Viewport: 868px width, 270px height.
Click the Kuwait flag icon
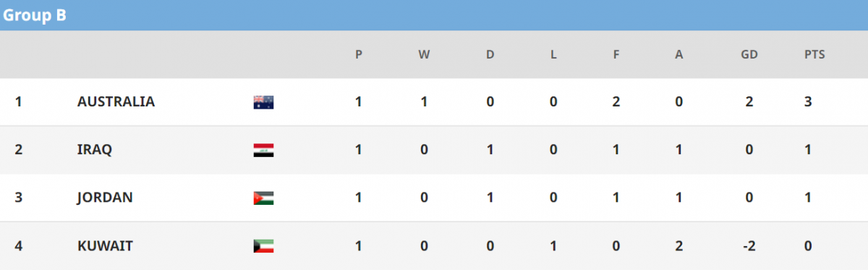pyautogui.click(x=263, y=246)
